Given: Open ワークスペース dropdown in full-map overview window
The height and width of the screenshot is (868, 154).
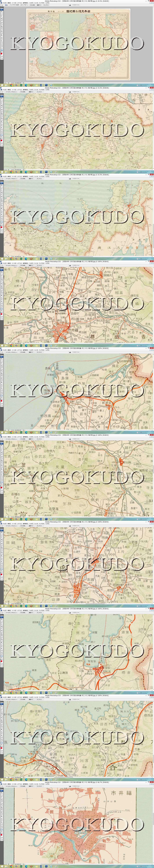Looking at the screenshot, I should (x=76, y=5).
